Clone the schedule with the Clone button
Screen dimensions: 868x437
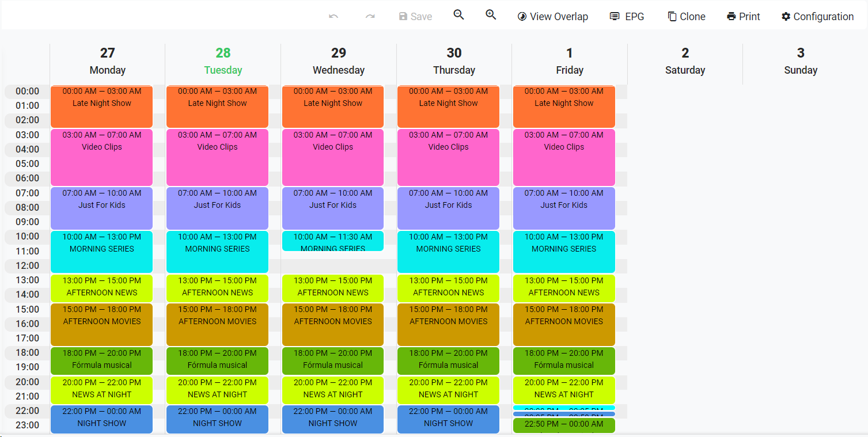[x=686, y=17]
